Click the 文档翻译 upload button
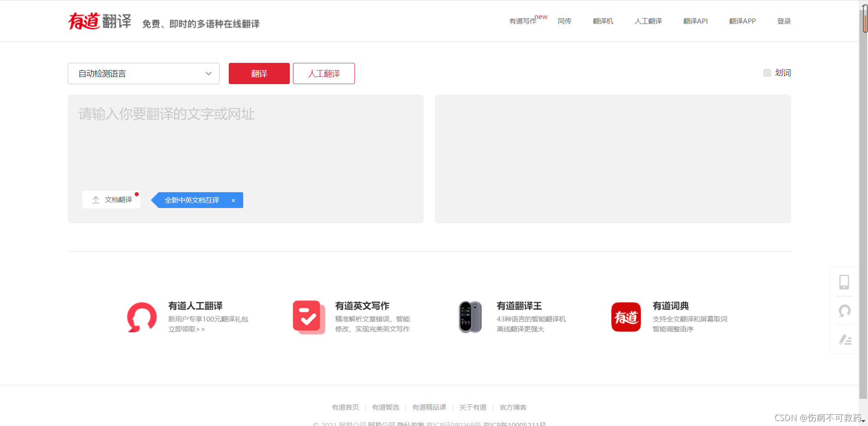Screen dimensions: 868x426 point(111,200)
